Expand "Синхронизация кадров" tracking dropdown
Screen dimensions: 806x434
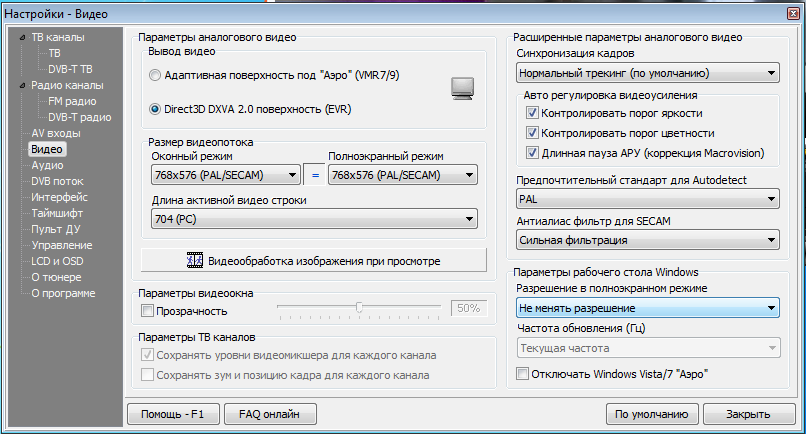[x=647, y=73]
